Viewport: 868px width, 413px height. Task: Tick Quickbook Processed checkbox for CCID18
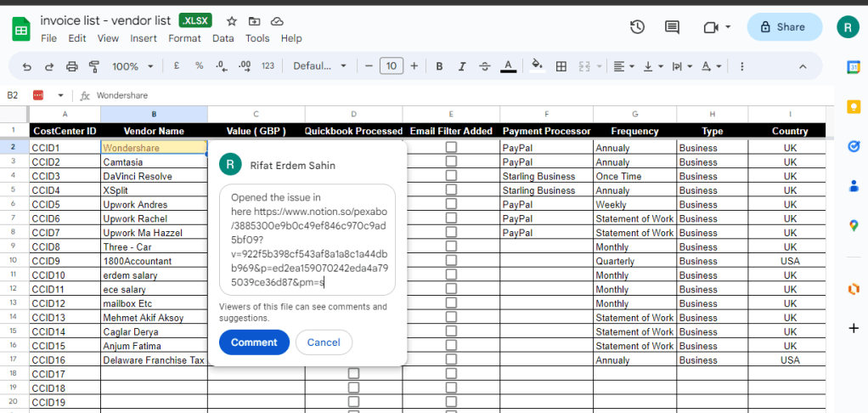pyautogui.click(x=353, y=388)
